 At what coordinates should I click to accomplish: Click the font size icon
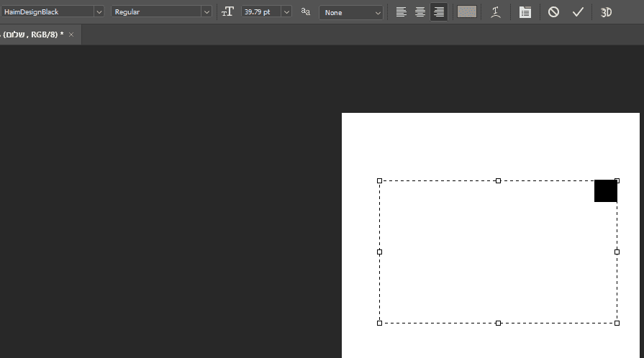pyautogui.click(x=227, y=12)
